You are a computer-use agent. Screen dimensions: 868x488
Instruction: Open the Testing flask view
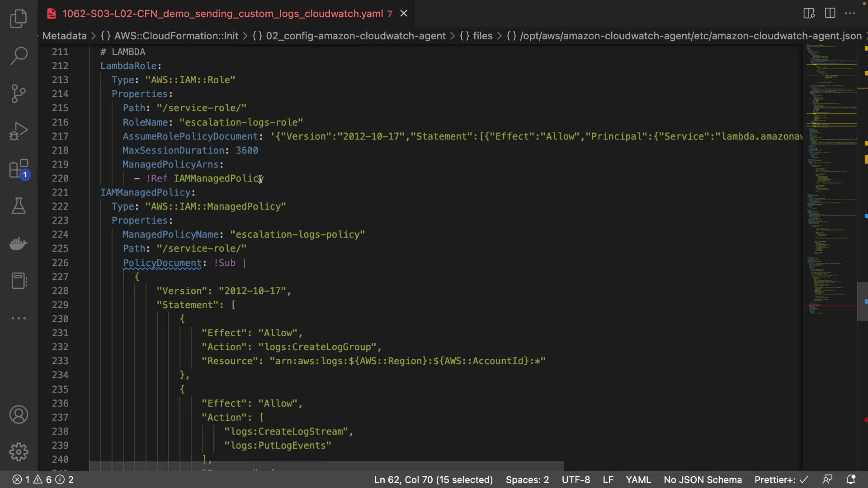pos(19,206)
